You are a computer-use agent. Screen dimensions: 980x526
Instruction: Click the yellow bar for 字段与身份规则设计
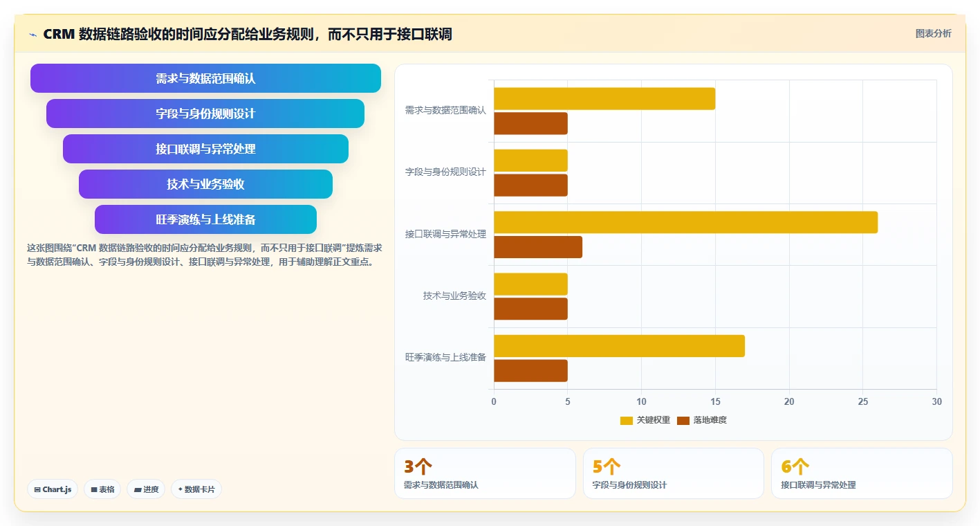[x=530, y=161]
